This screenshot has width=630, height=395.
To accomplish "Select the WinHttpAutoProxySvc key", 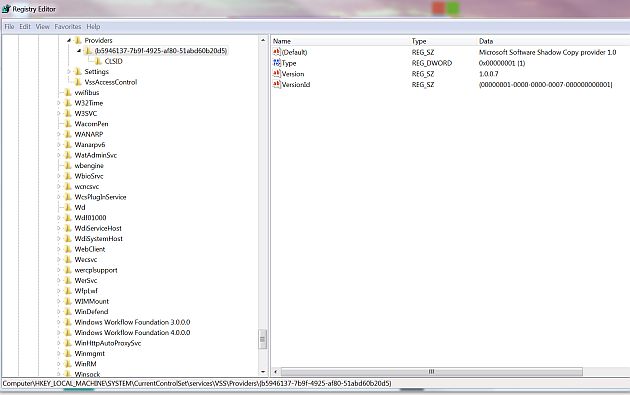I will tap(108, 343).
